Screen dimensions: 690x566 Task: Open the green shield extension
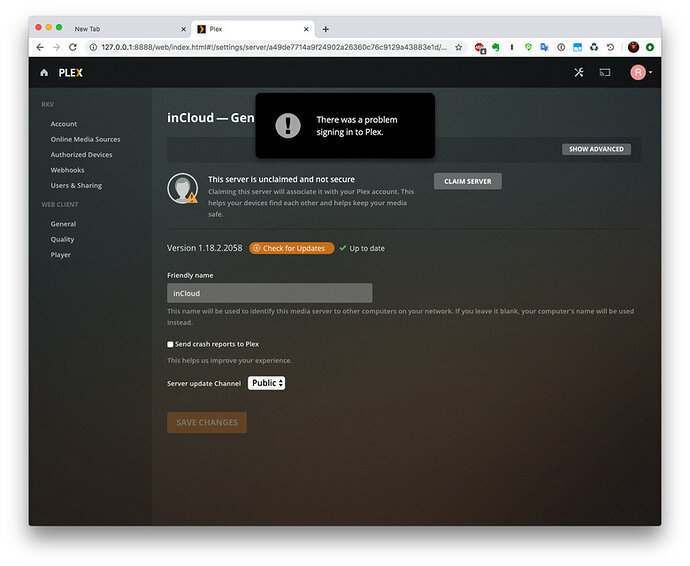pyautogui.click(x=528, y=47)
